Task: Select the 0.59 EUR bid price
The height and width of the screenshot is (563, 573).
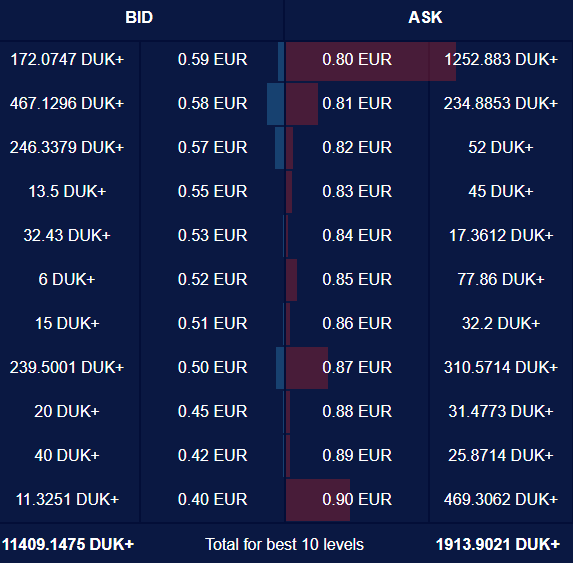Action: coord(212,60)
